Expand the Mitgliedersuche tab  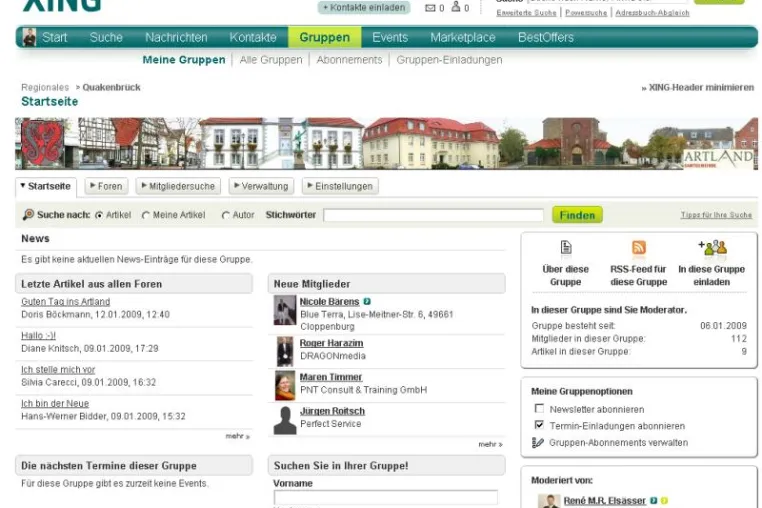(178, 186)
